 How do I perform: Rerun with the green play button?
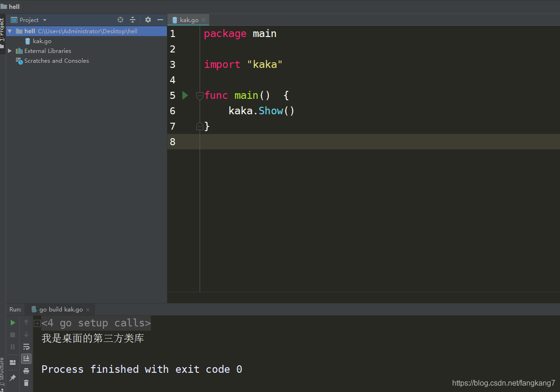click(13, 323)
